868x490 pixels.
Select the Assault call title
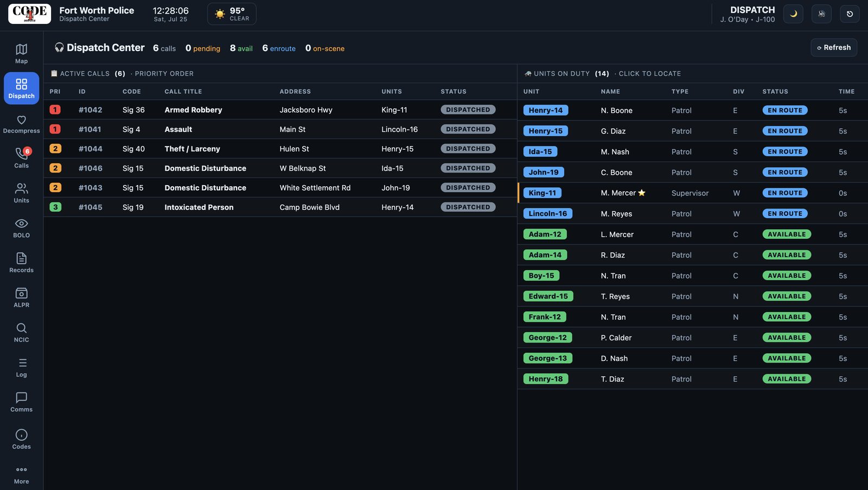pyautogui.click(x=178, y=129)
